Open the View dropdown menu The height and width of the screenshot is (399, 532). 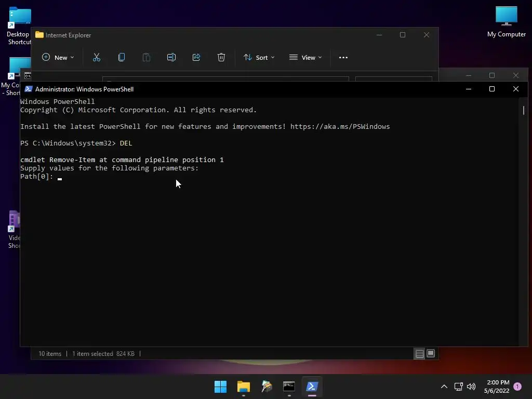click(x=305, y=57)
